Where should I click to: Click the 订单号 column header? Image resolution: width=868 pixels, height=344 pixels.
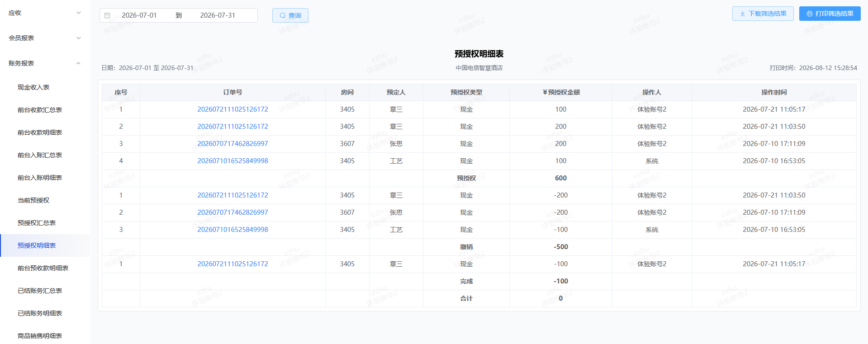232,92
